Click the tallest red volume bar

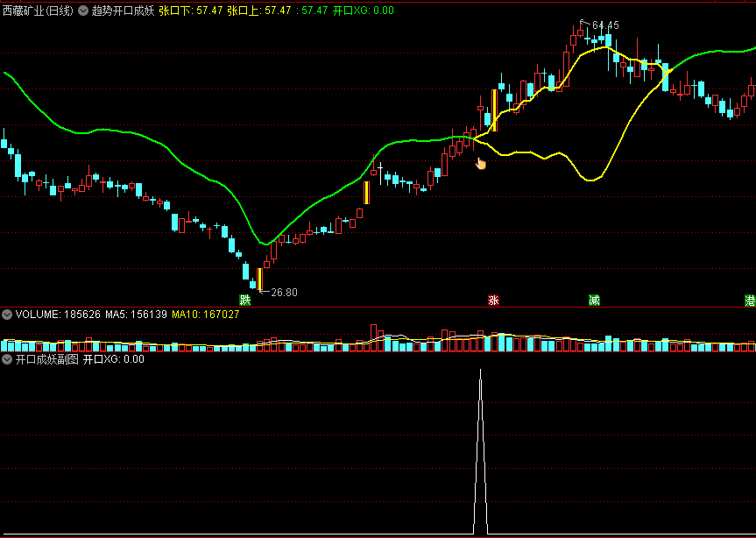click(373, 337)
